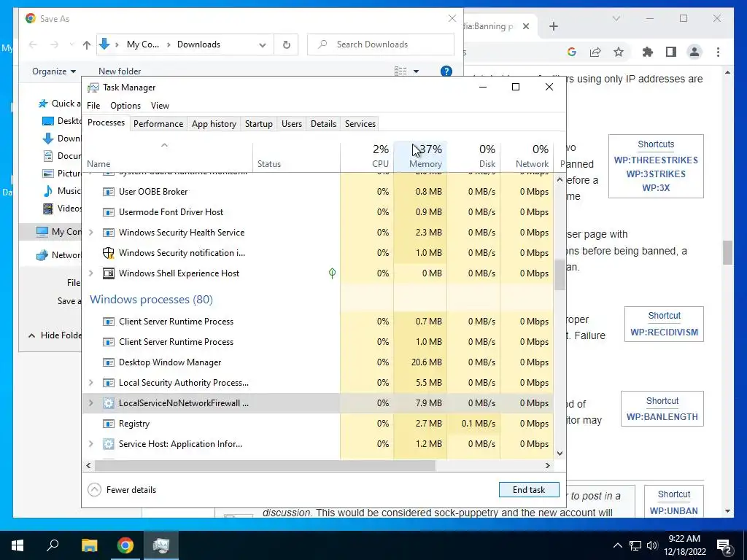Screen dimensions: 747x560
Task: Click the Task Manager horizontal scrollbar thumb
Action: coord(265,466)
